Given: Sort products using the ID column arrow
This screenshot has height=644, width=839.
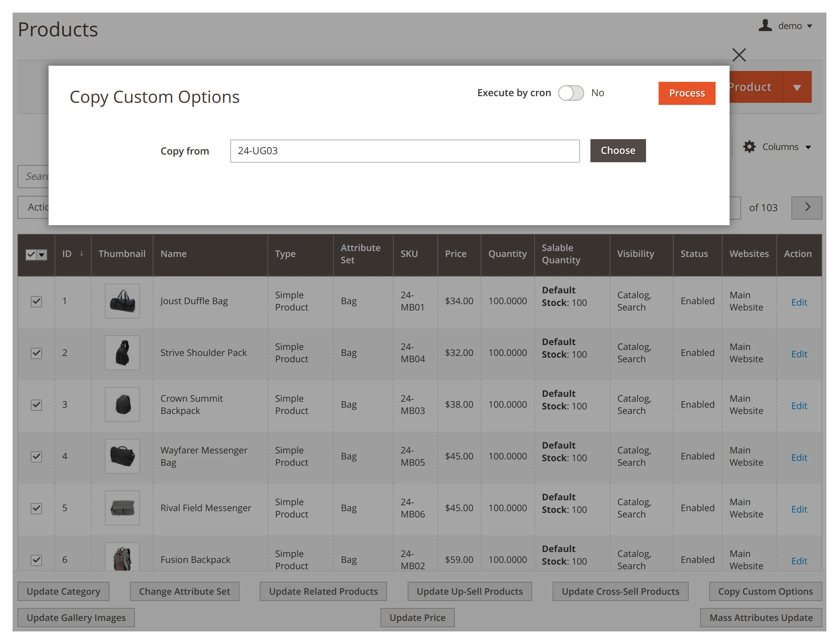Looking at the screenshot, I should pyautogui.click(x=81, y=253).
